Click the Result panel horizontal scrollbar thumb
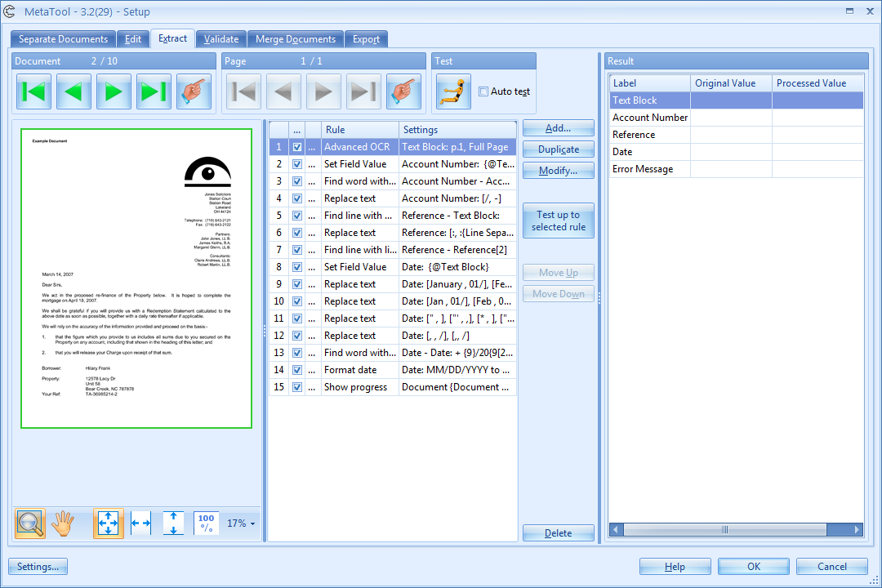 (725, 529)
